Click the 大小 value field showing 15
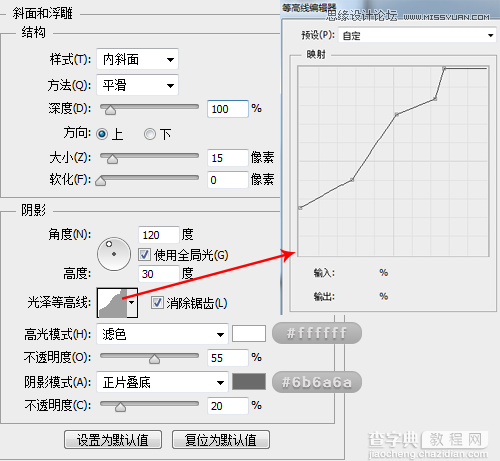Screen dimensions: 500x461 pyautogui.click(x=228, y=158)
